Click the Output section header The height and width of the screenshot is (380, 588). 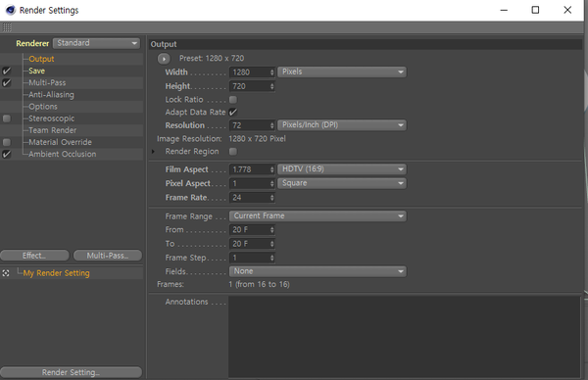click(x=366, y=44)
